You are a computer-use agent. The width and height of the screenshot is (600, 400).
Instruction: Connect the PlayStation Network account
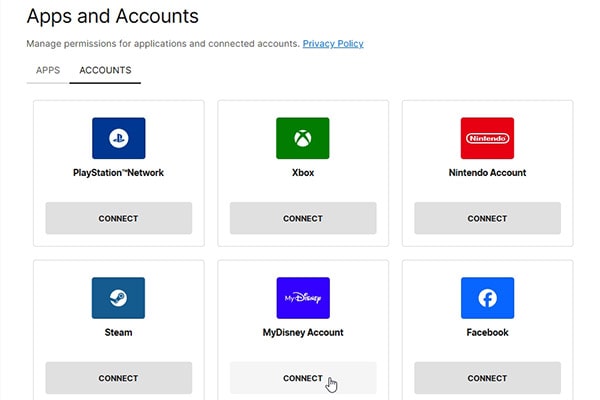tap(119, 218)
